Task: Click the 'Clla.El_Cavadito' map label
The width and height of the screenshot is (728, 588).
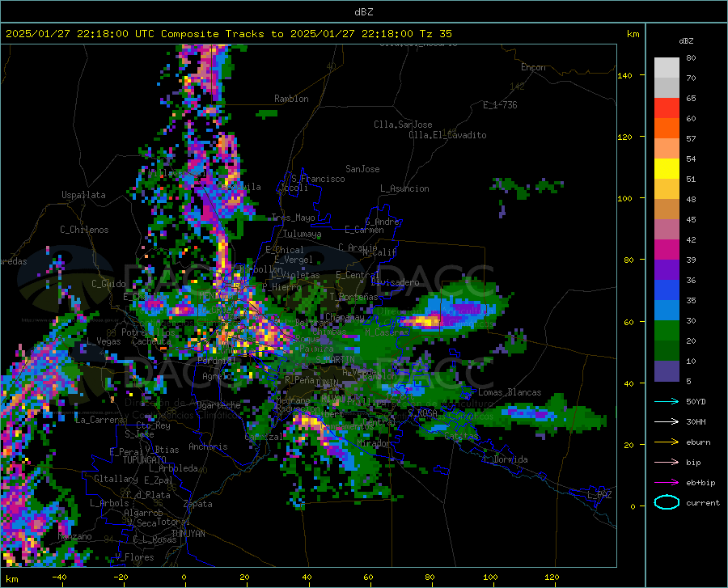Action: point(447,135)
